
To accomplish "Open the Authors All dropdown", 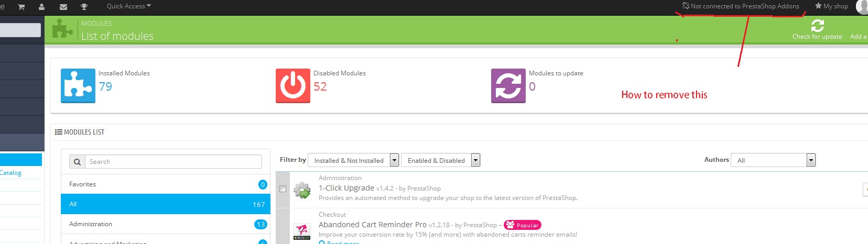I will [774, 160].
